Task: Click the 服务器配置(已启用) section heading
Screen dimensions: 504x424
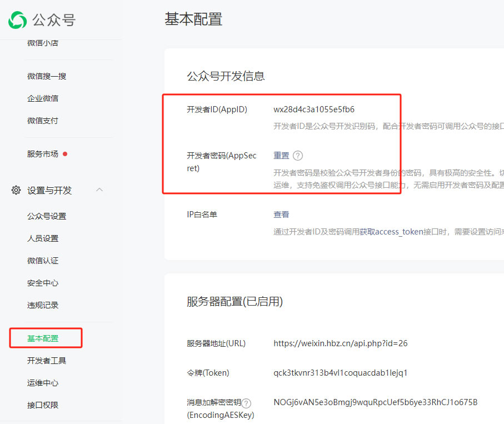Action: point(234,302)
